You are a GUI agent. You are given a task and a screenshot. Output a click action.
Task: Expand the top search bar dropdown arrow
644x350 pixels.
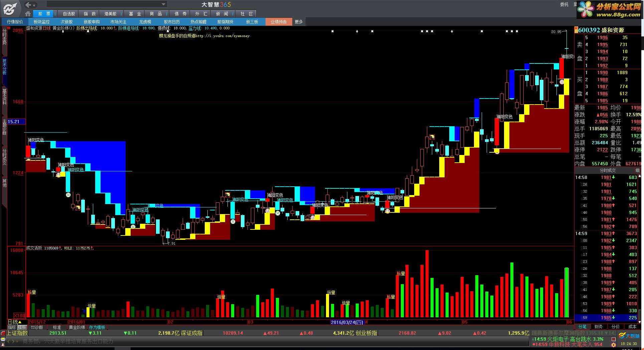tap(163, 4)
